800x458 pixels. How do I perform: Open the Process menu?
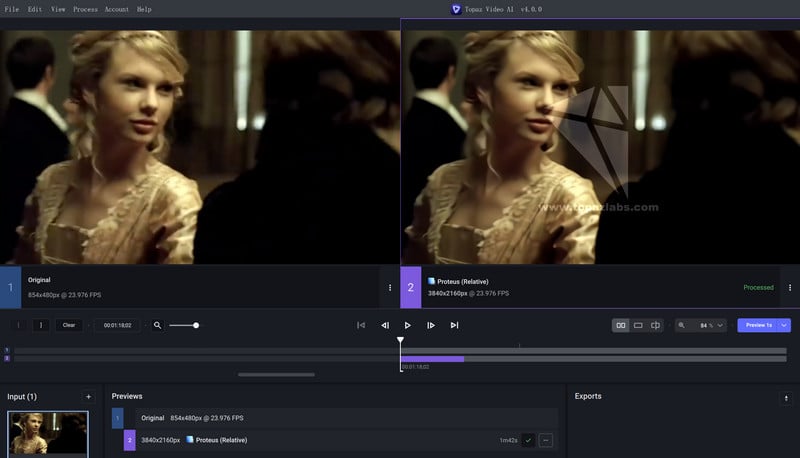click(x=85, y=9)
